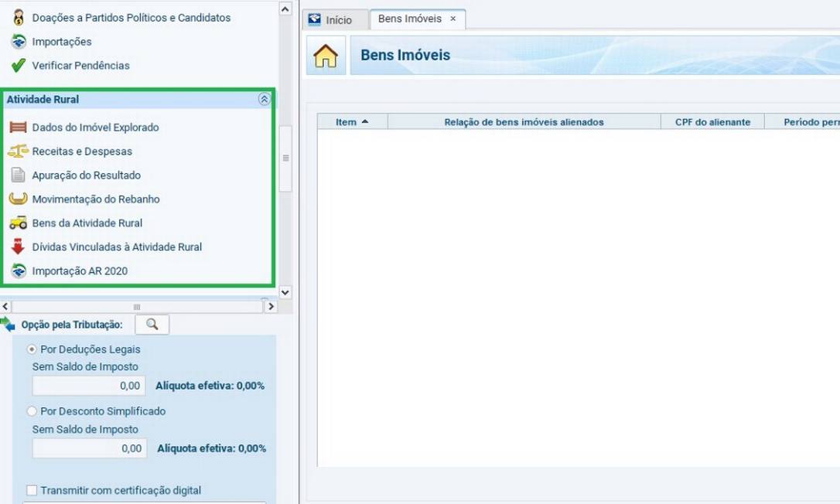
Task: Click the magnifier button beside Opção pela Tributação
Action: pos(152,325)
